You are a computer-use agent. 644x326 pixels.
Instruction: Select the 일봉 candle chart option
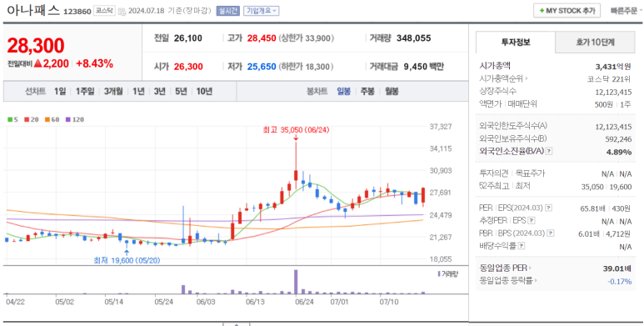[x=344, y=91]
